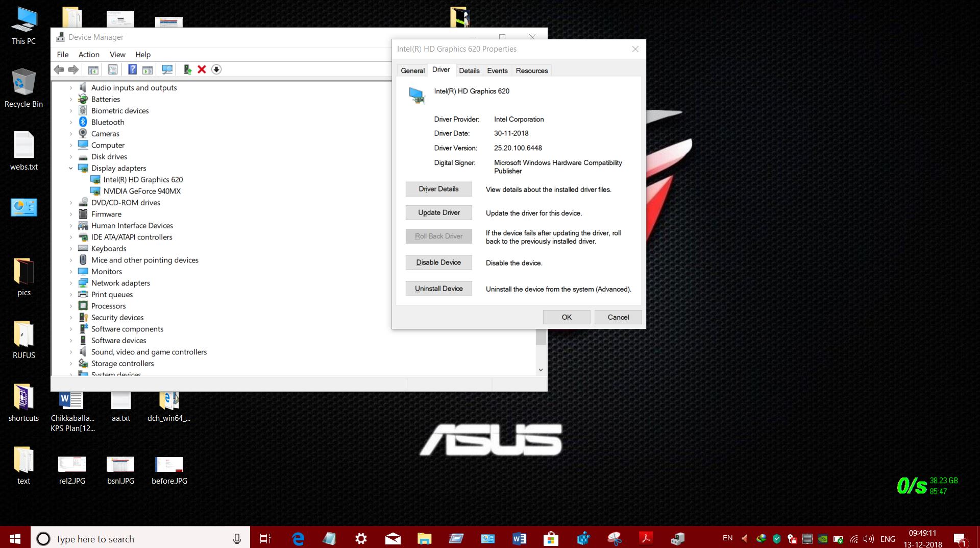Viewport: 980px width, 548px height.
Task: Open the Mail app on the taskbar
Action: tap(393, 538)
